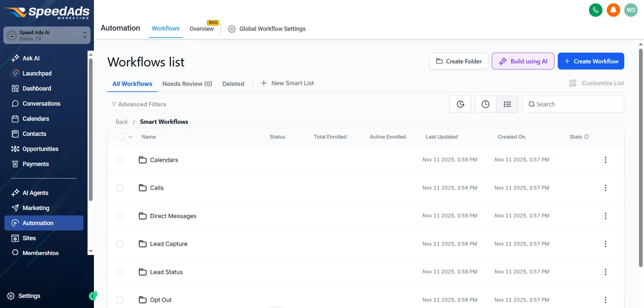Click the pie-clock history view icon
Image resolution: width=644 pixels, height=308 pixels.
tap(461, 104)
